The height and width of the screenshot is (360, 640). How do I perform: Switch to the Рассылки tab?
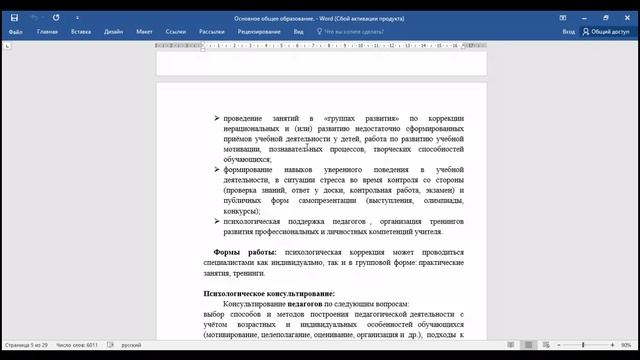pyautogui.click(x=212, y=32)
